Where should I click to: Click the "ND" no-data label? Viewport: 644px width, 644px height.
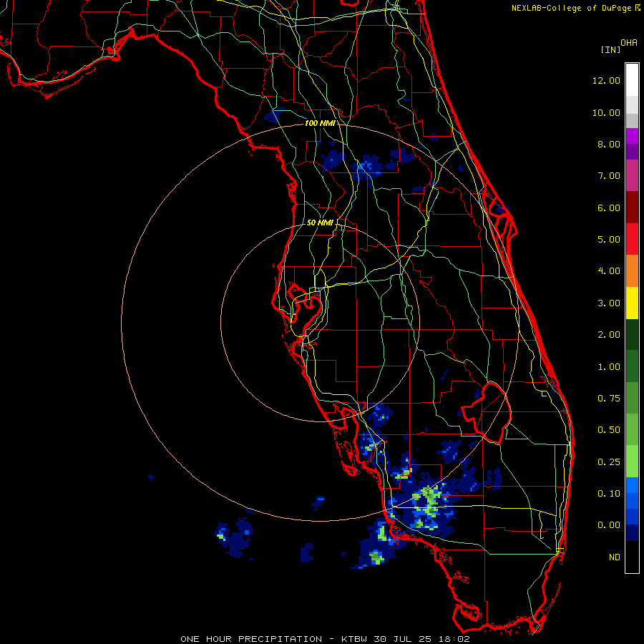[615, 557]
